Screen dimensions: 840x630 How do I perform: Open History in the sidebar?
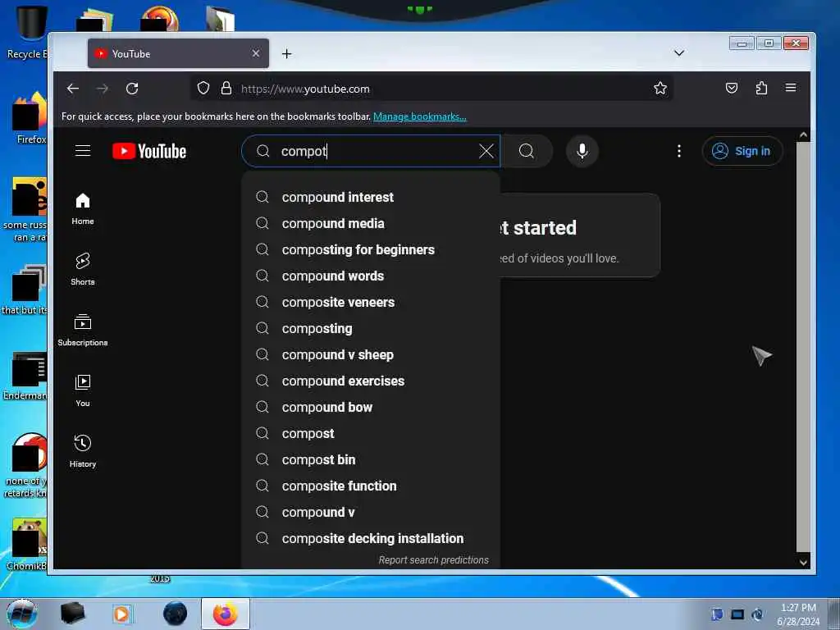(83, 452)
